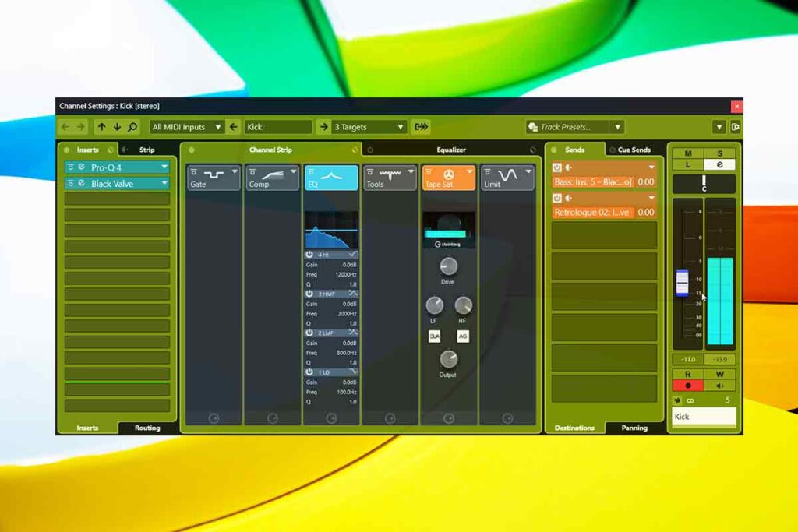
Task: Switch to the Panning tab at bottom
Action: (634, 428)
